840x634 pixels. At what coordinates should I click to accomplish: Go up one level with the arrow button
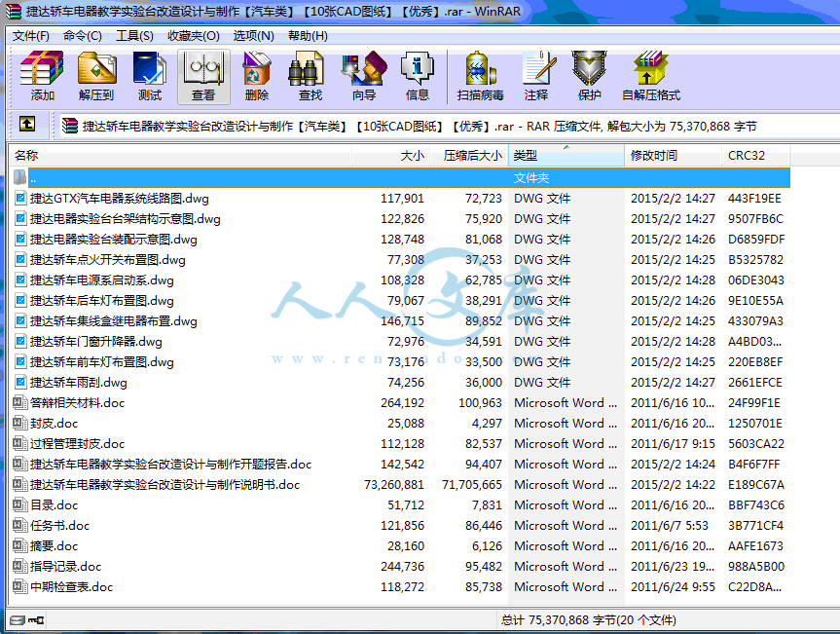(27, 125)
